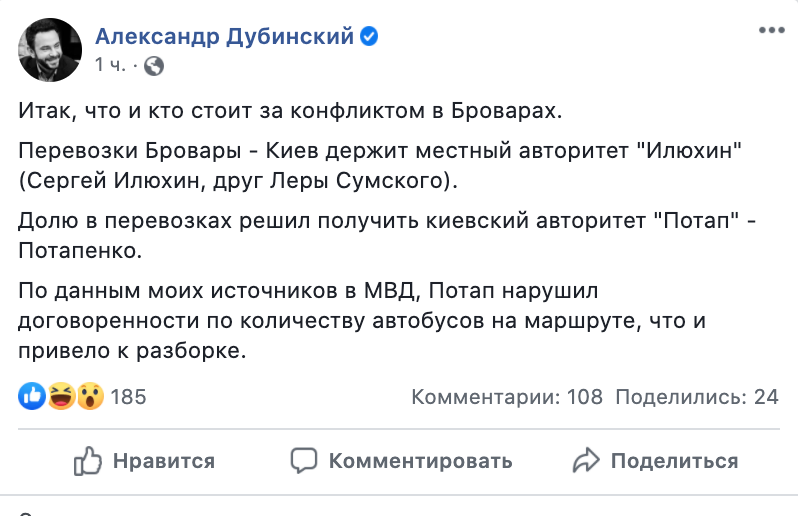Click Александр Дубинский's profile photo

[x=50, y=49]
